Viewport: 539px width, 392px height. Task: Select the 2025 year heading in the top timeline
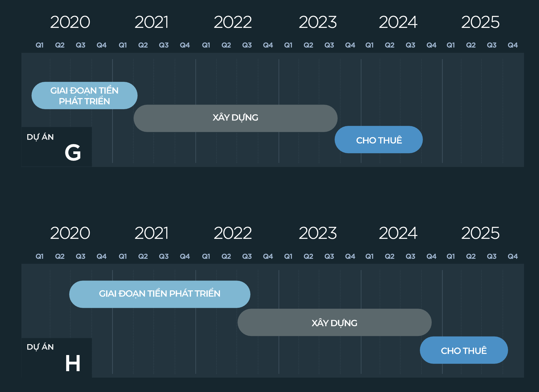pos(480,22)
